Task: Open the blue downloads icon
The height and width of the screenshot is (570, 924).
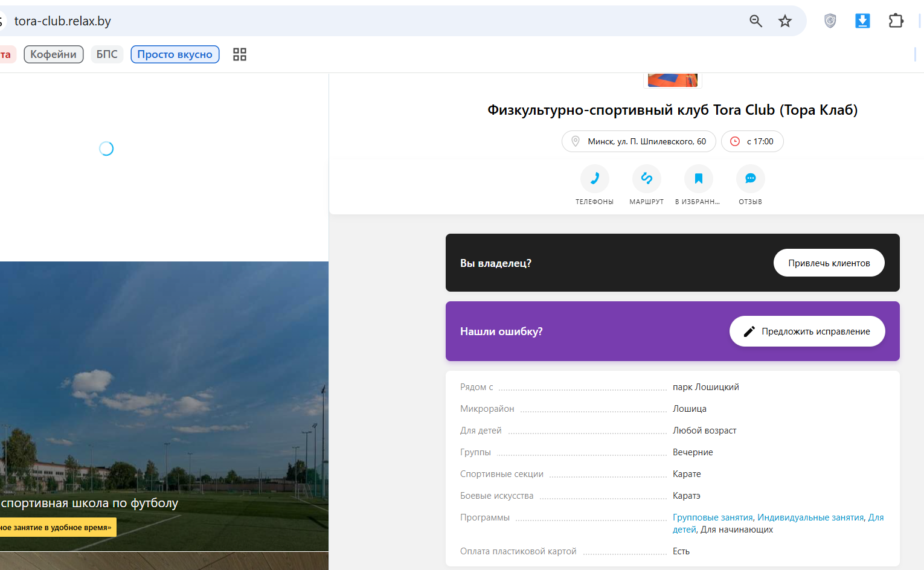Action: (x=862, y=21)
